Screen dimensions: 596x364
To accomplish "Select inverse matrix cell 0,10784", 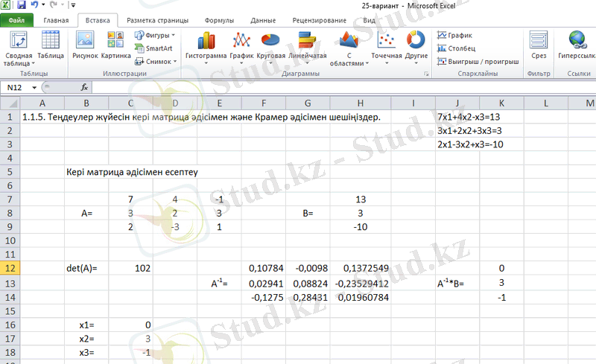I will tap(264, 268).
